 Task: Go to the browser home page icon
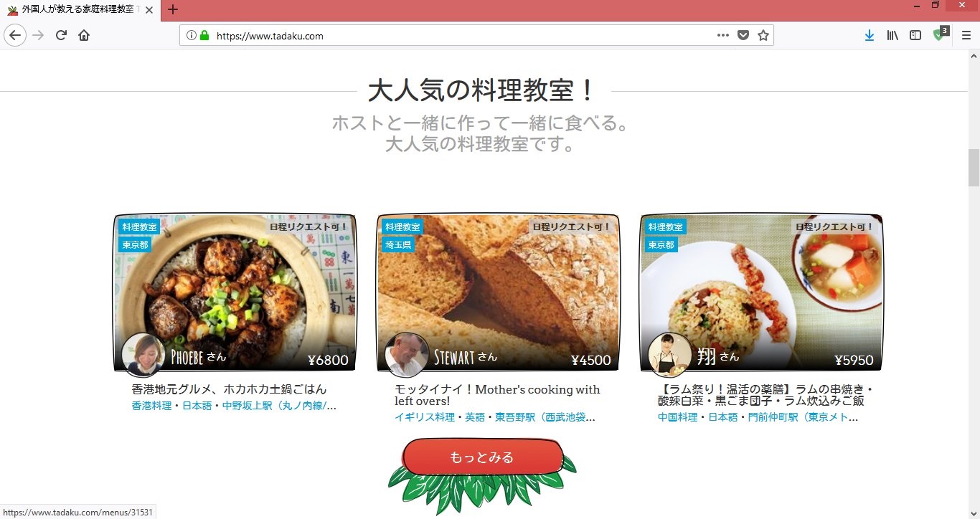tap(84, 35)
